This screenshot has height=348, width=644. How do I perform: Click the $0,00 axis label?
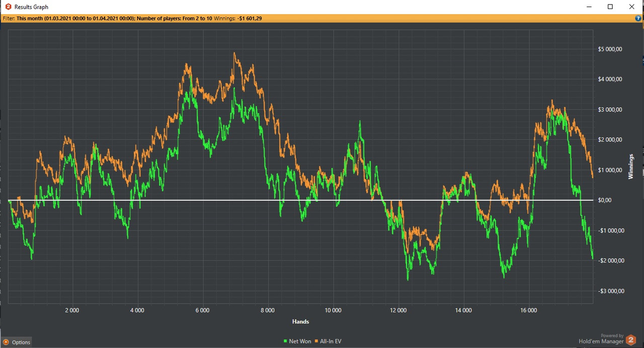pos(604,200)
